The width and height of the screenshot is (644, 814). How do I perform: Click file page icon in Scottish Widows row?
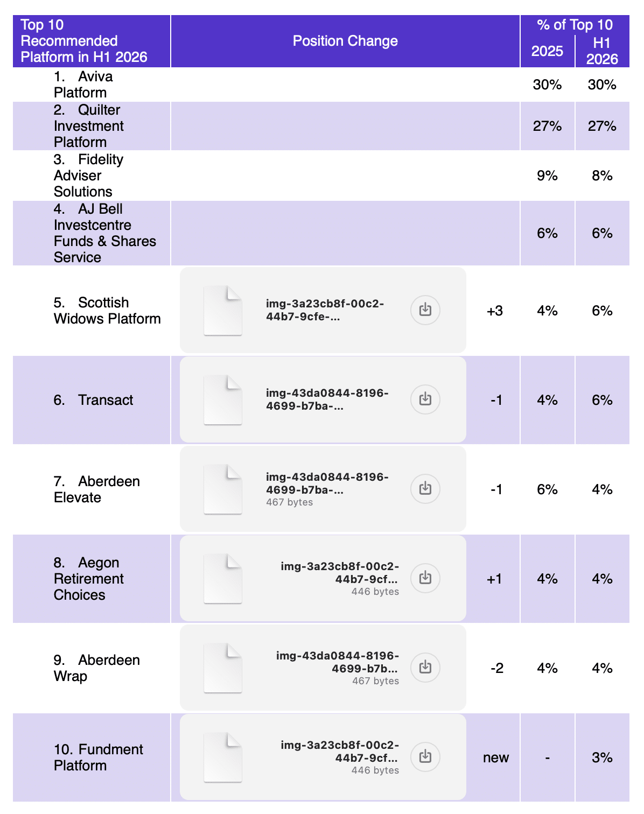point(223,311)
